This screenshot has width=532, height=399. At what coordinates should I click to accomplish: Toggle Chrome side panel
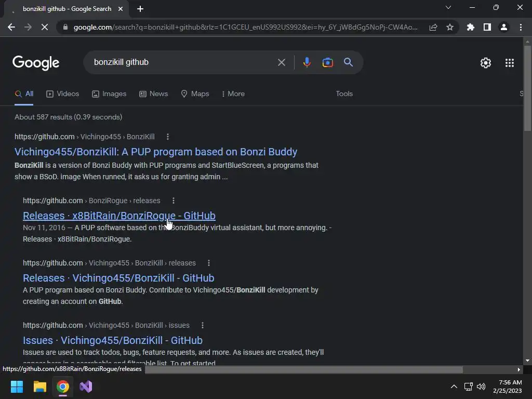click(x=487, y=27)
